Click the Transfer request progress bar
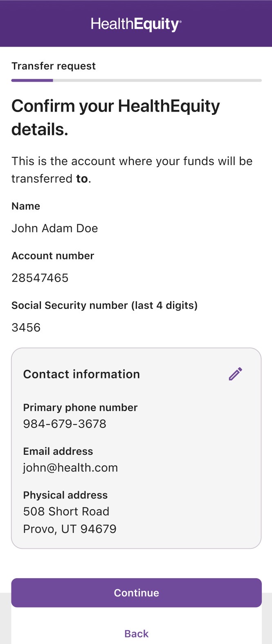 click(136, 80)
